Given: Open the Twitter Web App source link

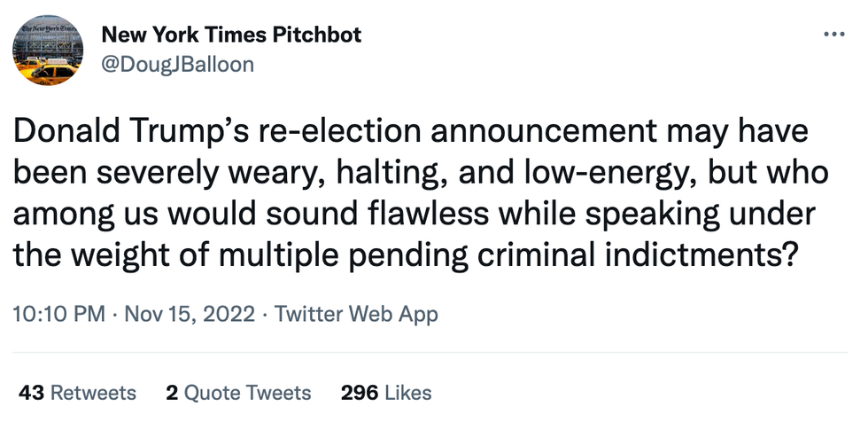Looking at the screenshot, I should tap(356, 315).
